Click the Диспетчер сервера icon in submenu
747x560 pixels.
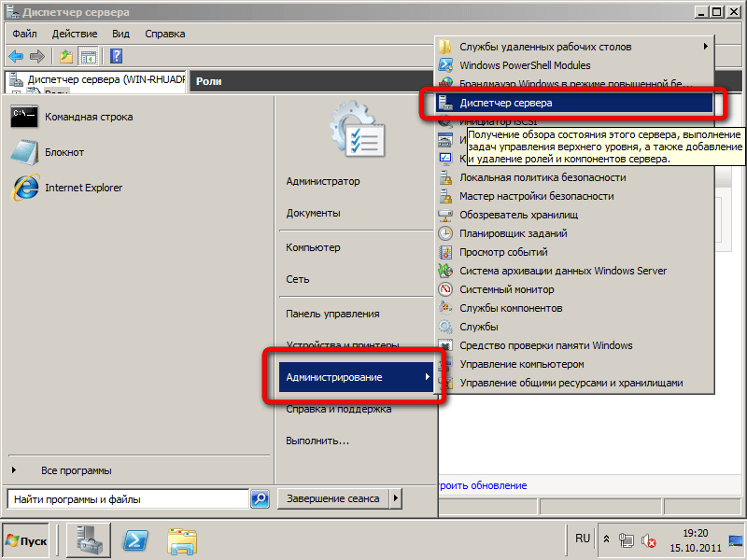445,103
